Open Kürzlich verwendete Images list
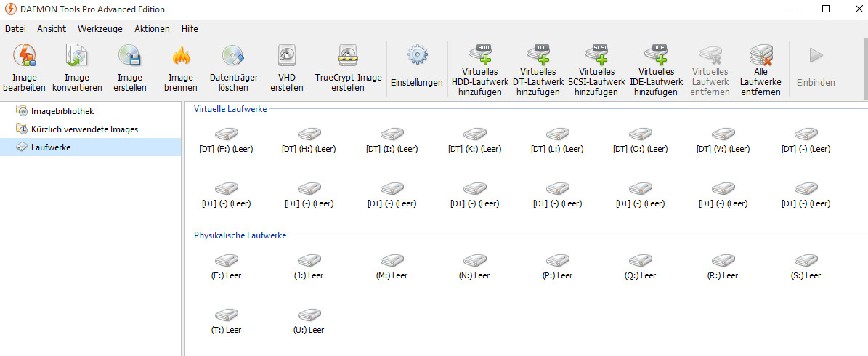The width and height of the screenshot is (868, 356). point(84,129)
